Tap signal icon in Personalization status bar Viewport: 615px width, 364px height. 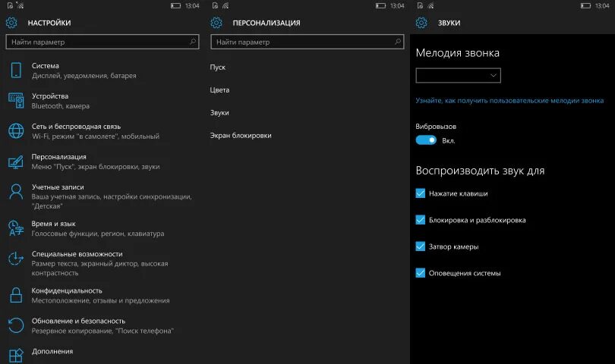point(225,5)
